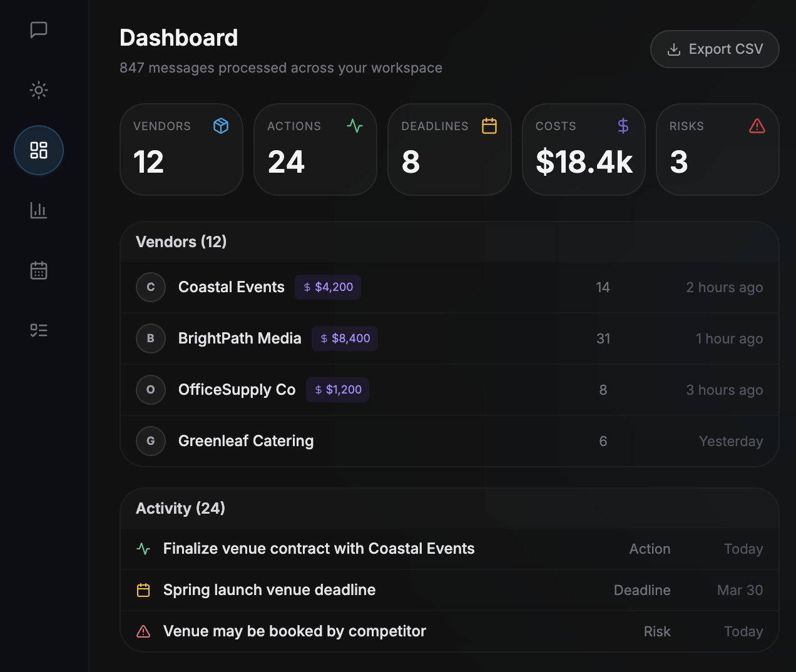This screenshot has width=796, height=672.
Task: Open the calendar view from the sidebar
Action: point(38,270)
